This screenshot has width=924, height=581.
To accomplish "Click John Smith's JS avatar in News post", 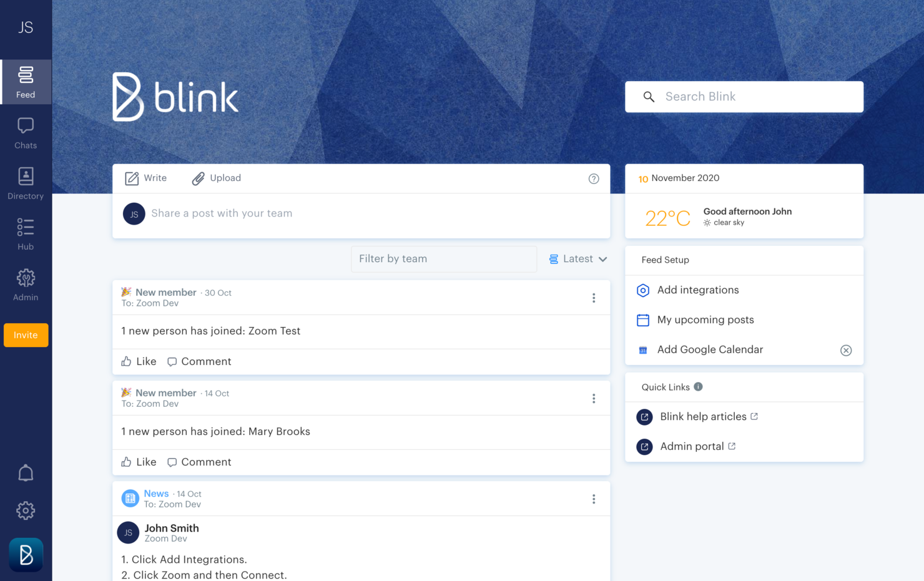I will (x=128, y=532).
